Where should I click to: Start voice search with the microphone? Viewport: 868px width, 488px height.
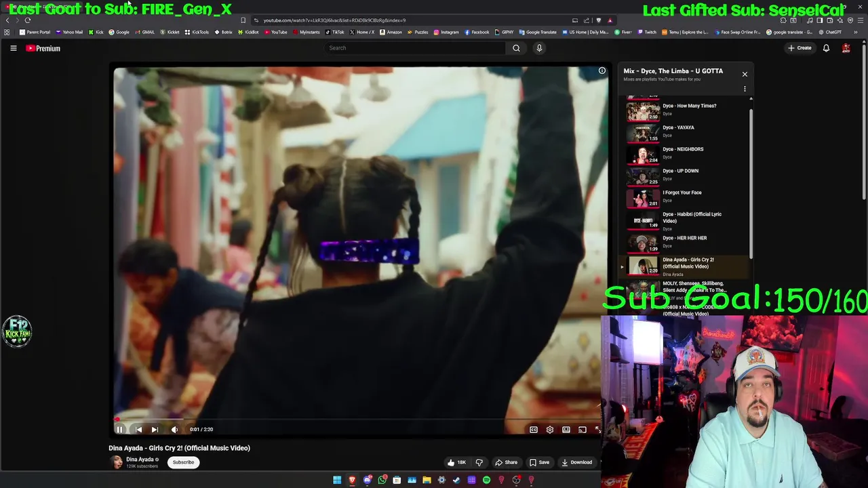tap(539, 48)
